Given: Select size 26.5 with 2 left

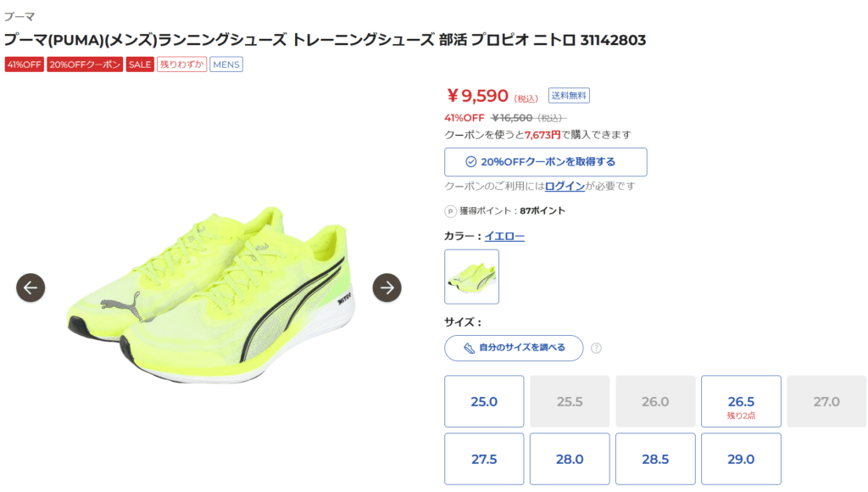Looking at the screenshot, I should pos(741,401).
